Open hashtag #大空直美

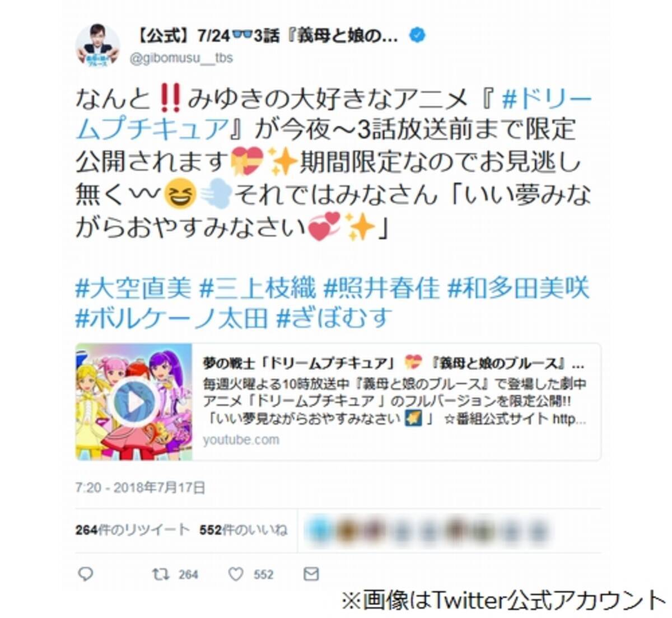(133, 289)
